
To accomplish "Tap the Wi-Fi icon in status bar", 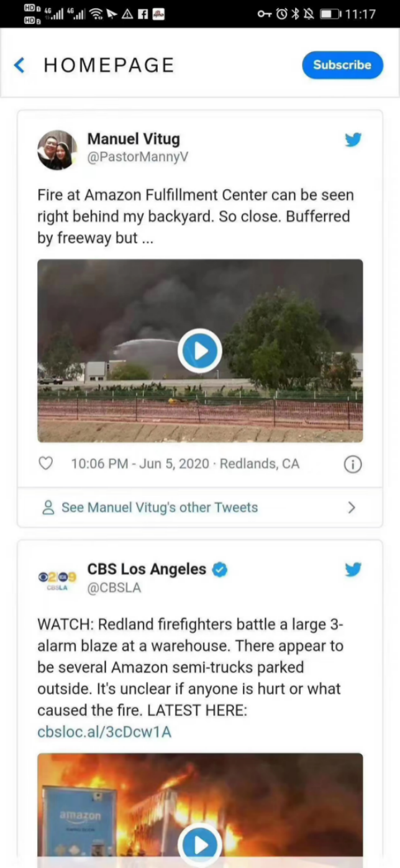I will [96, 14].
